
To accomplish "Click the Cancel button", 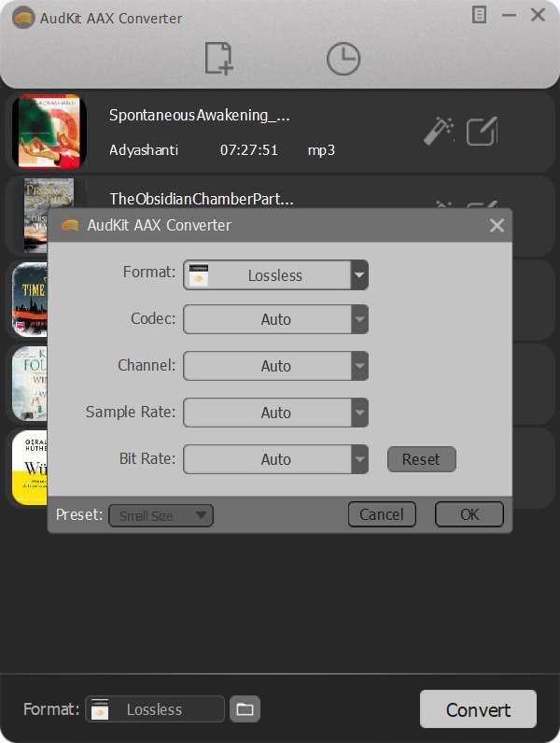I will 382,514.
